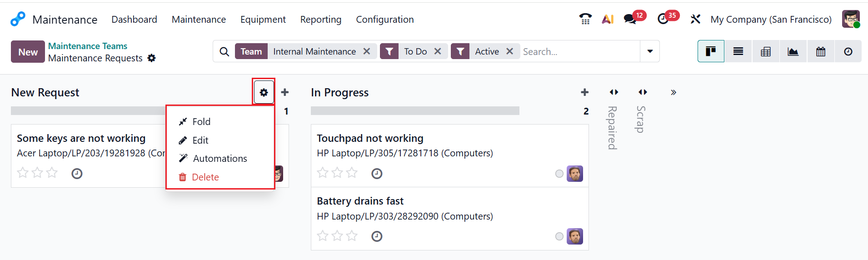This screenshot has height=260, width=868.
Task: Switch to the graph view
Action: pos(793,52)
